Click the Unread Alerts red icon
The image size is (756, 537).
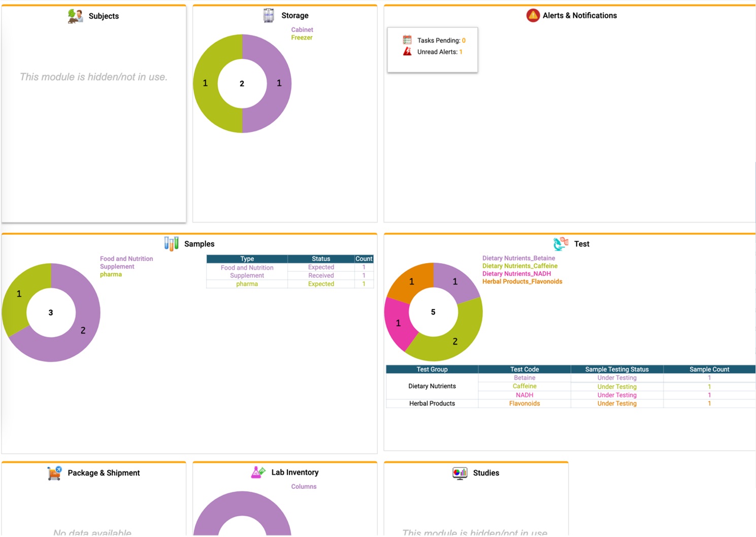[407, 51]
